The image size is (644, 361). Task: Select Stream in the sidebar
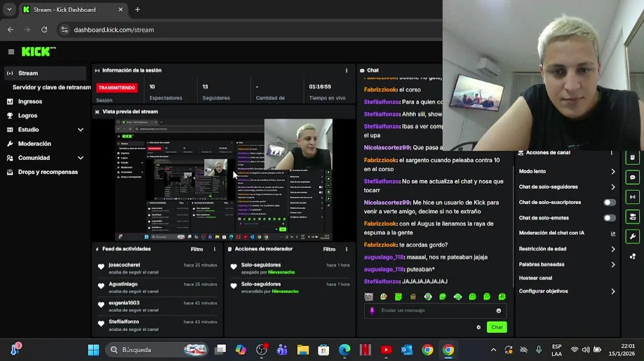[x=44, y=73]
